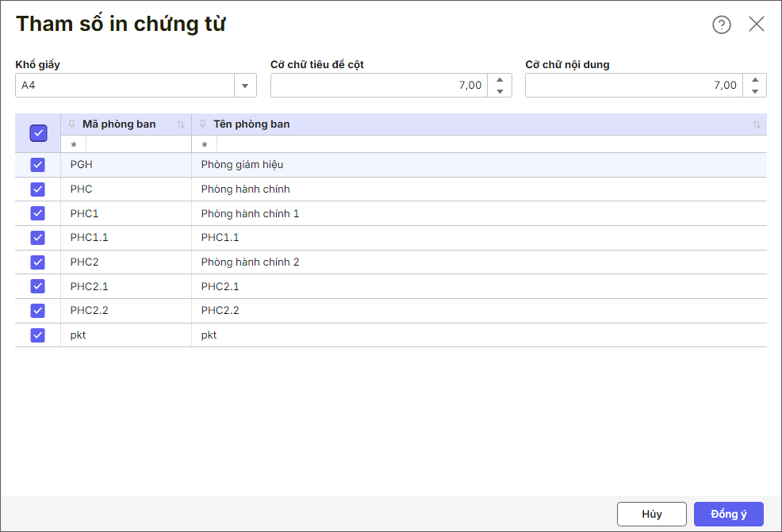
Task: Uncheck the PHC2.1 row checkbox
Action: click(38, 286)
